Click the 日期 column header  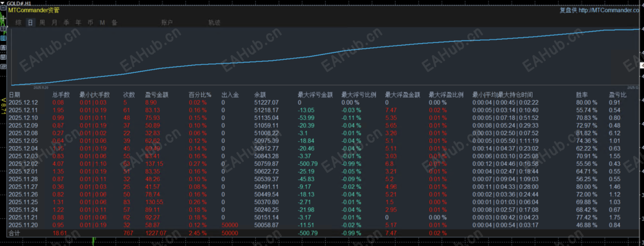tap(14, 95)
